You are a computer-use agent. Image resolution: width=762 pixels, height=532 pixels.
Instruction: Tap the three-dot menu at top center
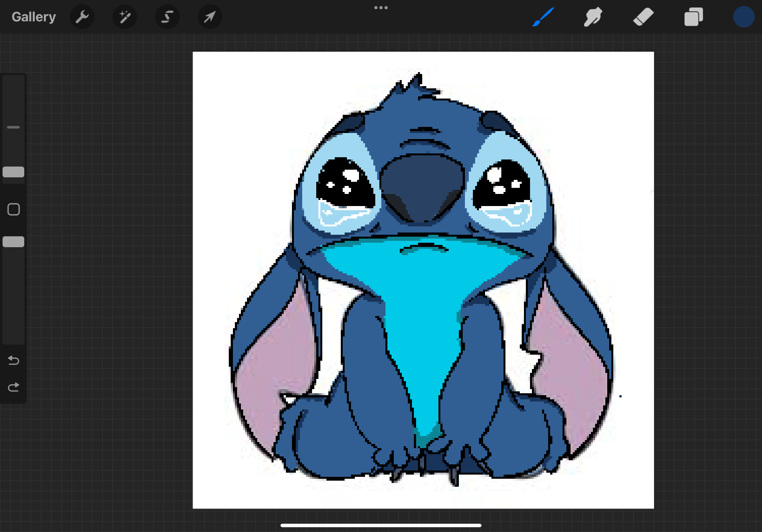(381, 8)
